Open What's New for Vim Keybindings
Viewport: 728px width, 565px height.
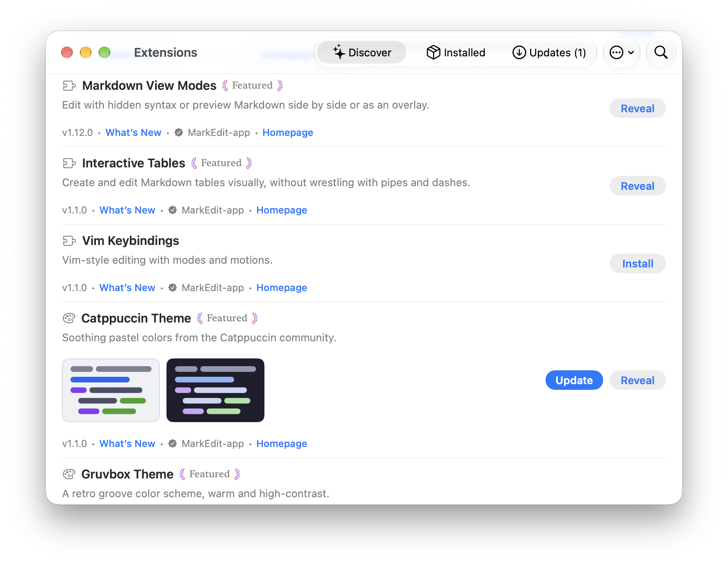click(127, 287)
